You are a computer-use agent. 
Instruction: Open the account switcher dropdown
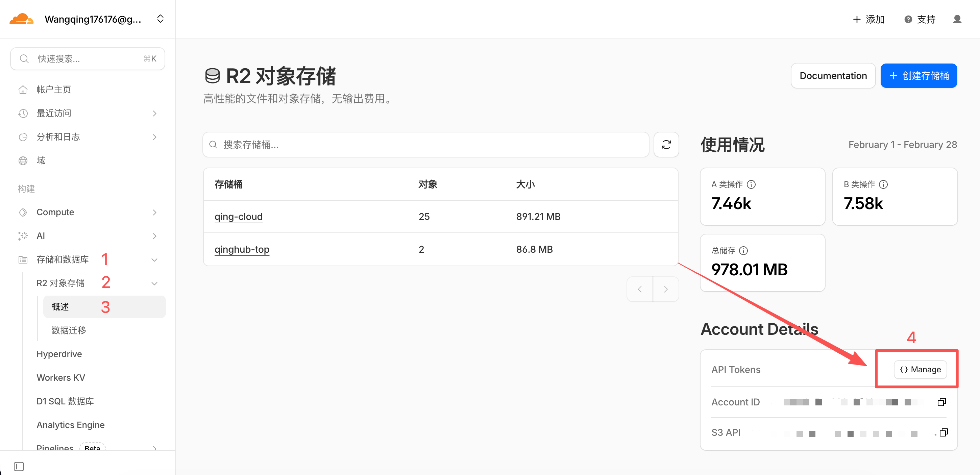pyautogui.click(x=160, y=19)
